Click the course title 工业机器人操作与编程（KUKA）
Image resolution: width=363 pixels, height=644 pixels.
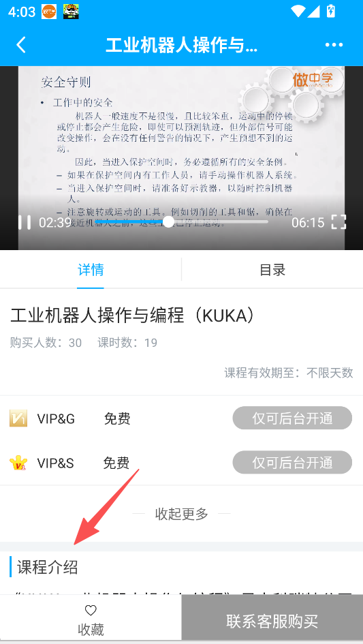pos(133,315)
